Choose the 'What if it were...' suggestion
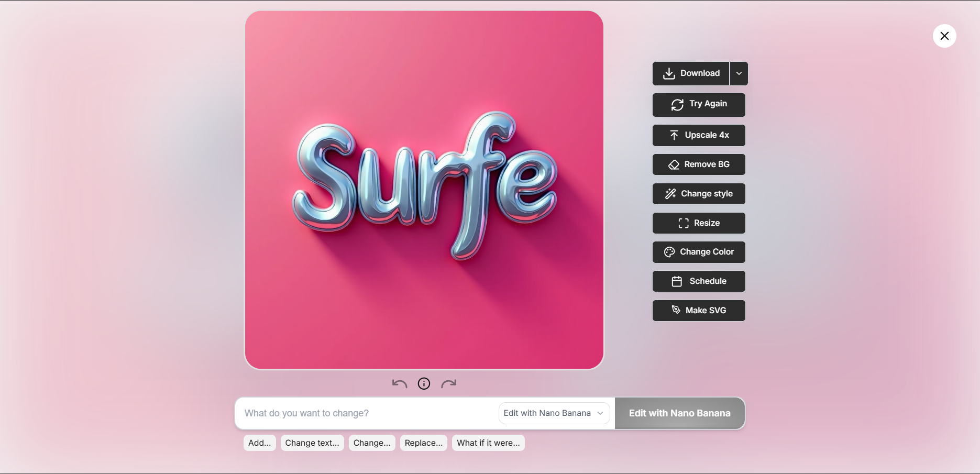The image size is (980, 474). pyautogui.click(x=488, y=443)
